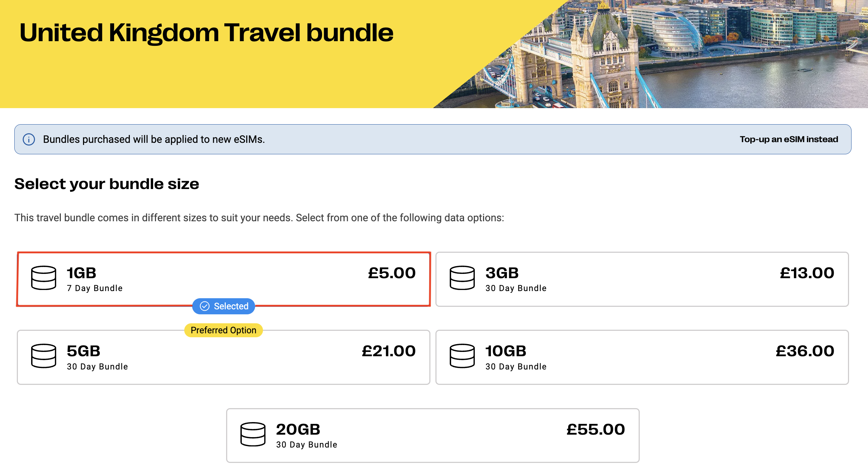
Task: Click the info circle icon in the banner
Action: (29, 139)
